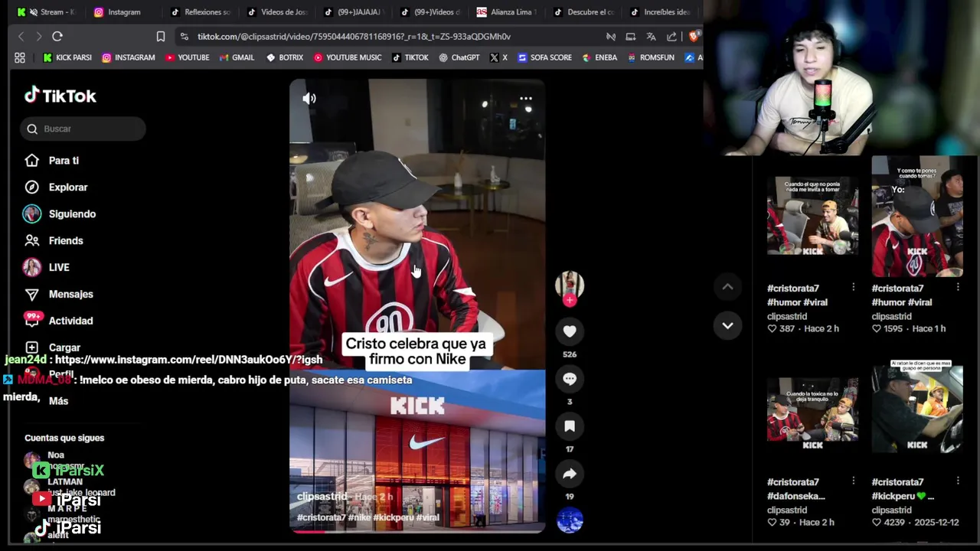Click the #cristorata7 hashtag in caption
This screenshot has height=551, width=980.
click(321, 517)
